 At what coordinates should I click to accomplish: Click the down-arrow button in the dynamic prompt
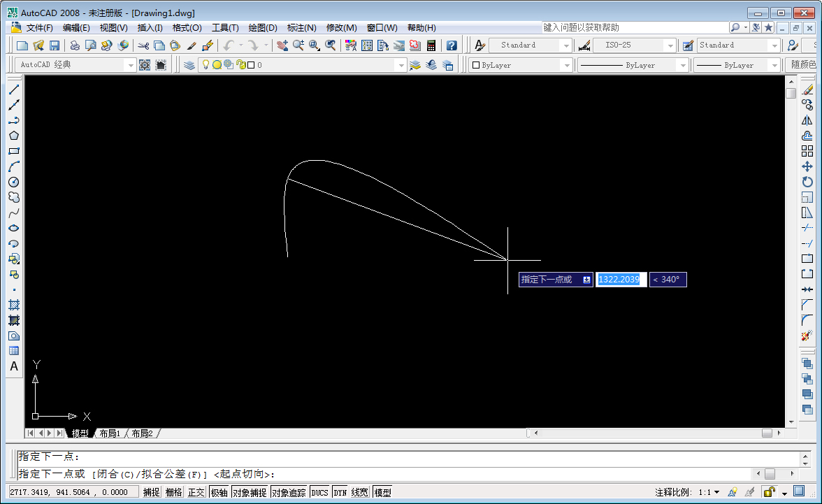(x=585, y=280)
